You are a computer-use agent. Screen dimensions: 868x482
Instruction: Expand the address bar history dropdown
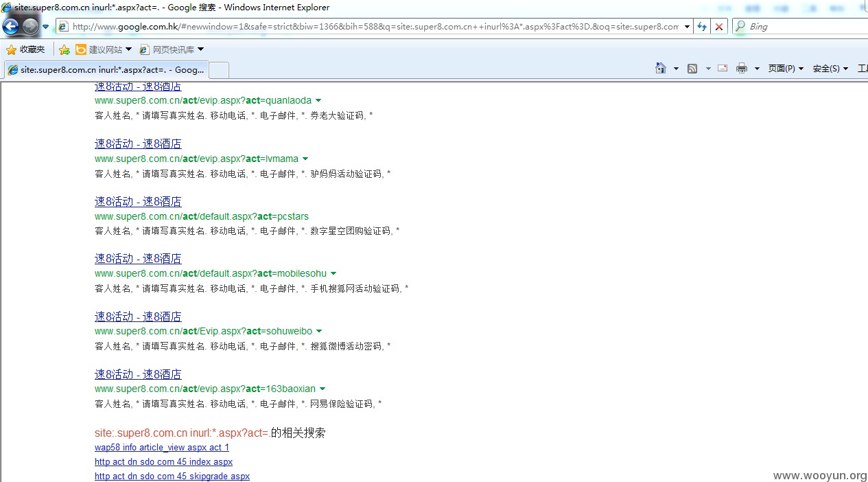686,27
